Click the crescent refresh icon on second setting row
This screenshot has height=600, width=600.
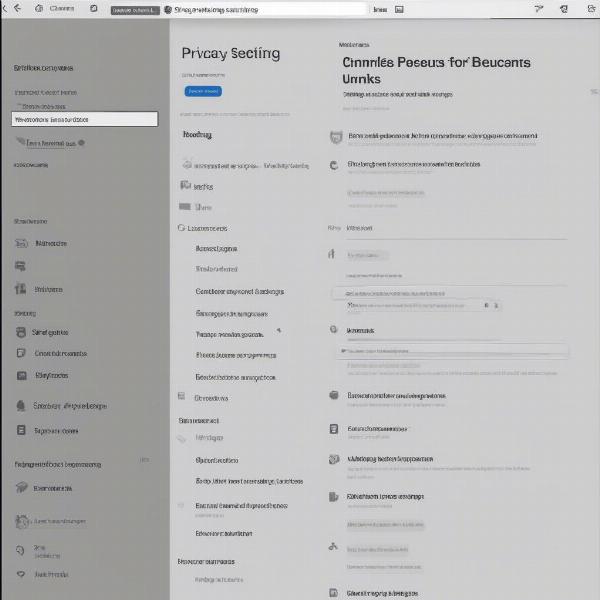coord(334,165)
